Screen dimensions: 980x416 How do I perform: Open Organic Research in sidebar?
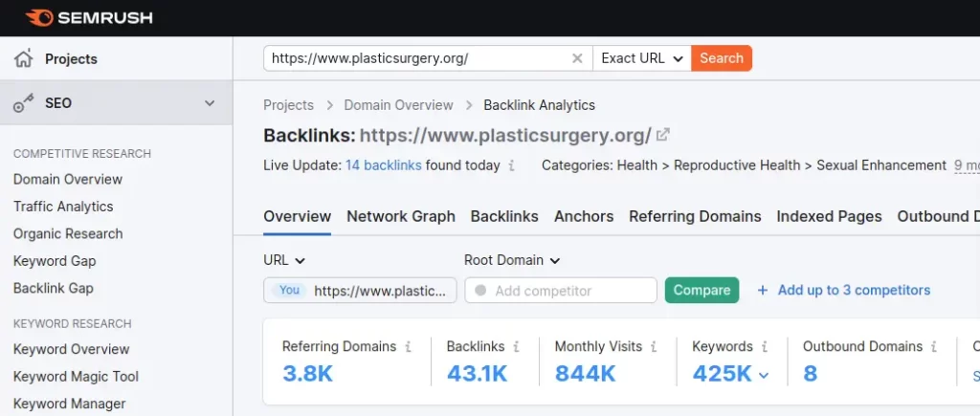click(68, 234)
